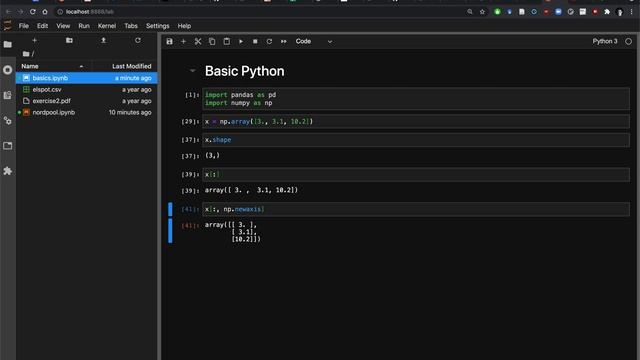Open the Run menu
The height and width of the screenshot is (360, 640).
point(84,26)
